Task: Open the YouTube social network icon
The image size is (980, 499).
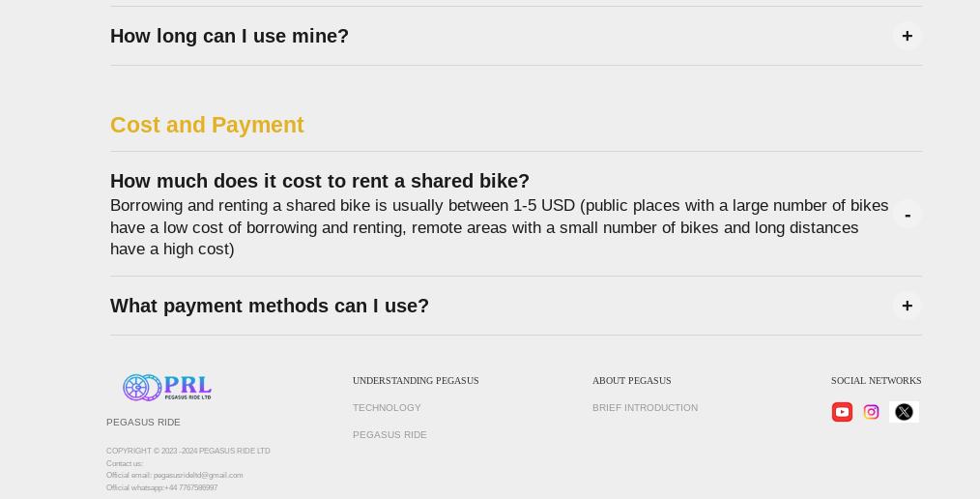Action: pos(842,412)
